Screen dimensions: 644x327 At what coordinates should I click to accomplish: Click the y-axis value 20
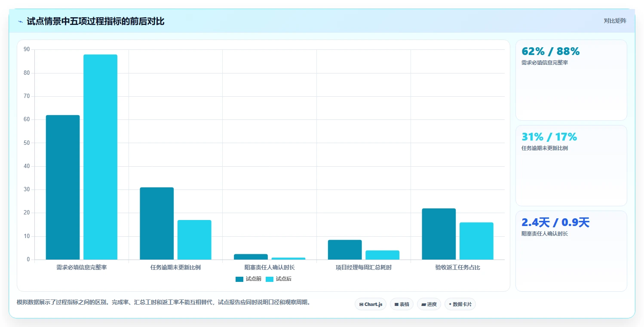[x=27, y=213]
